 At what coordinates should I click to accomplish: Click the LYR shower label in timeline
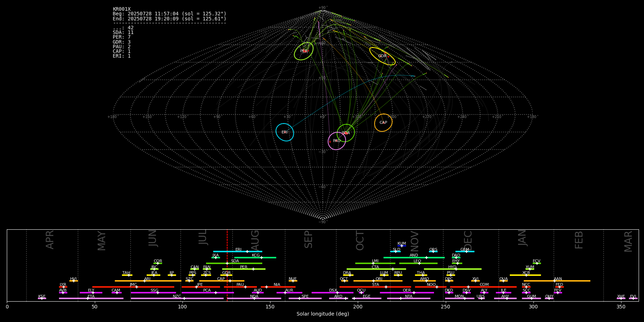tap(63, 285)
